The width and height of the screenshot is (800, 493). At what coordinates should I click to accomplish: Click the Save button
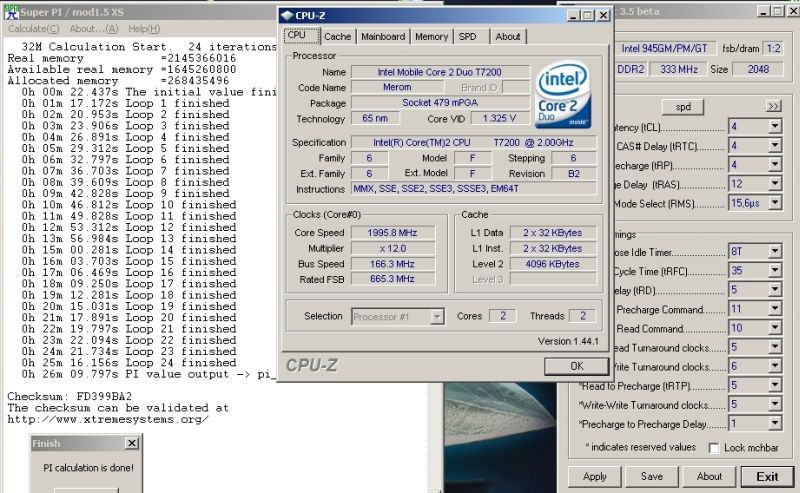point(652,476)
